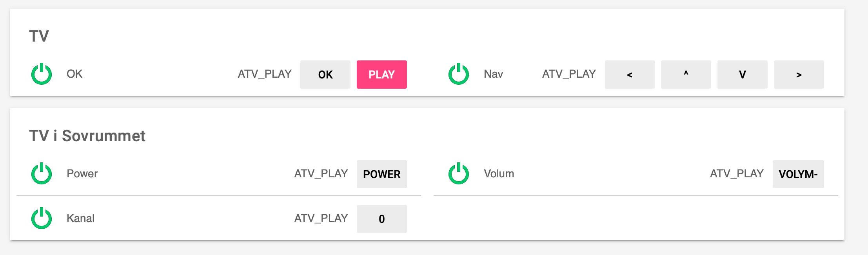The height and width of the screenshot is (255, 868).
Task: Click the power icon beside Kanal row
Action: click(42, 219)
